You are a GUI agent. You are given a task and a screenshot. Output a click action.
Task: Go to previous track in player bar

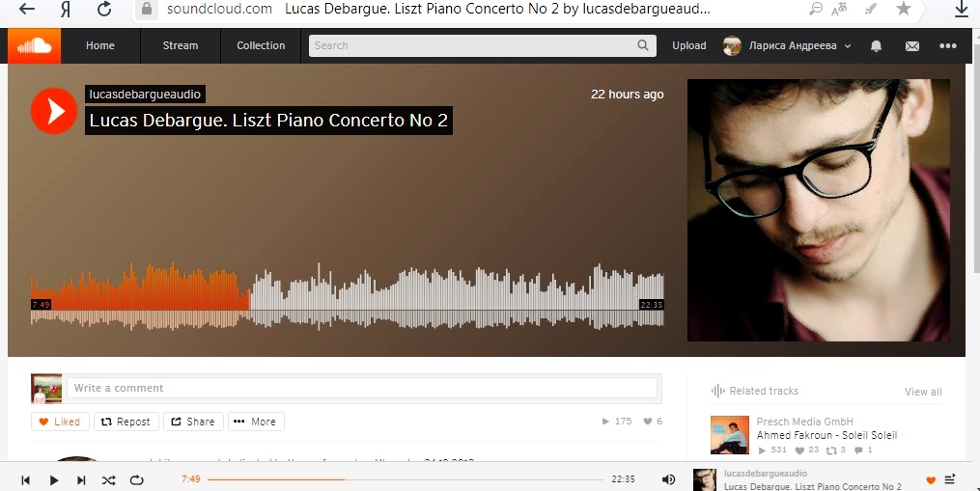click(x=26, y=479)
